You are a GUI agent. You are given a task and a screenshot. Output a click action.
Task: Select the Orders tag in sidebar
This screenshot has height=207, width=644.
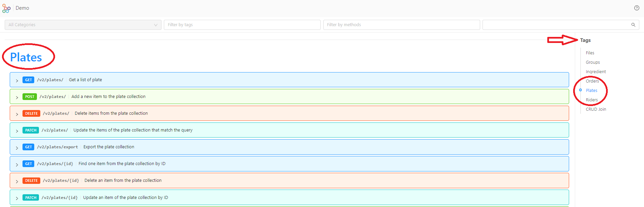(x=592, y=81)
